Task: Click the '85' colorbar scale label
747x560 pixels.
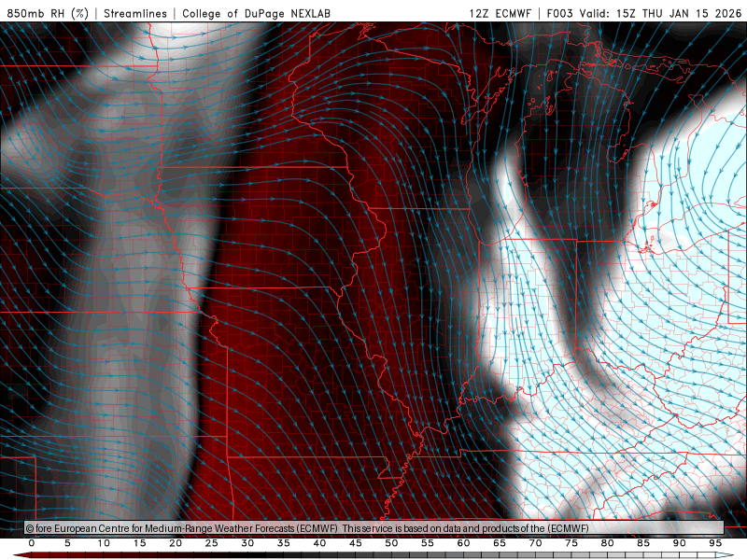Action: (643, 543)
